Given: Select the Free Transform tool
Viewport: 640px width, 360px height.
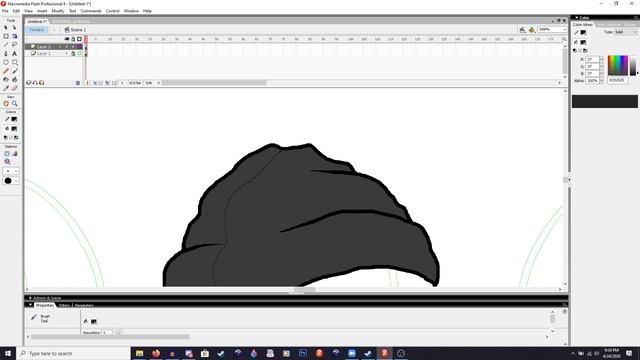Looking at the screenshot, I should click(6, 36).
